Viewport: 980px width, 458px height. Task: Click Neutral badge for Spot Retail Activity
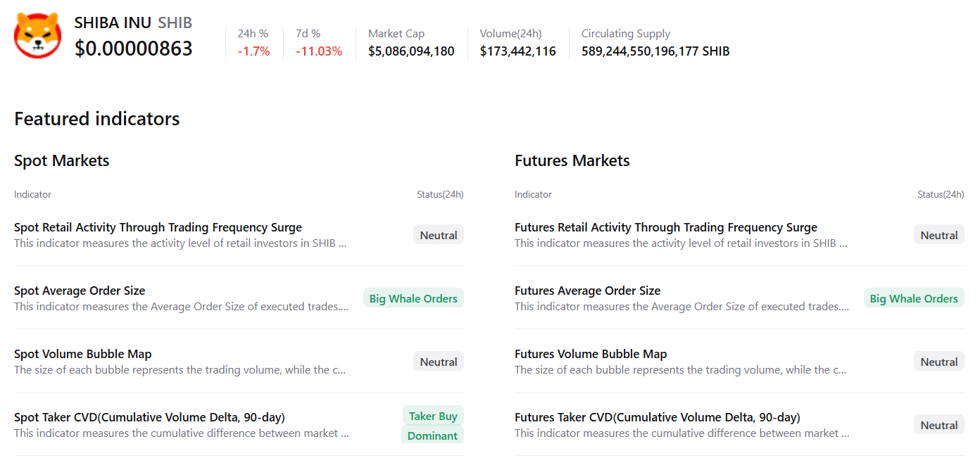(x=438, y=235)
